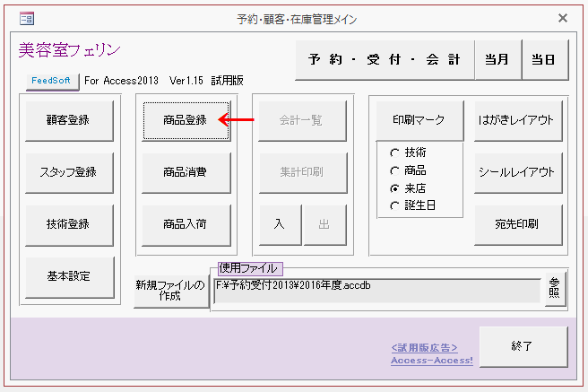Open 技術登録 registration
Screen dimensions: 588x392
pyautogui.click(x=69, y=224)
